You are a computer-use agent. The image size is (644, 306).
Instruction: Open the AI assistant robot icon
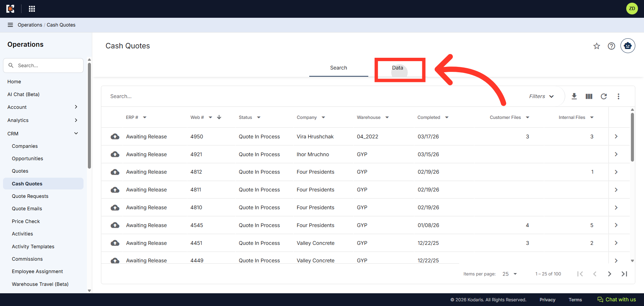(x=628, y=46)
